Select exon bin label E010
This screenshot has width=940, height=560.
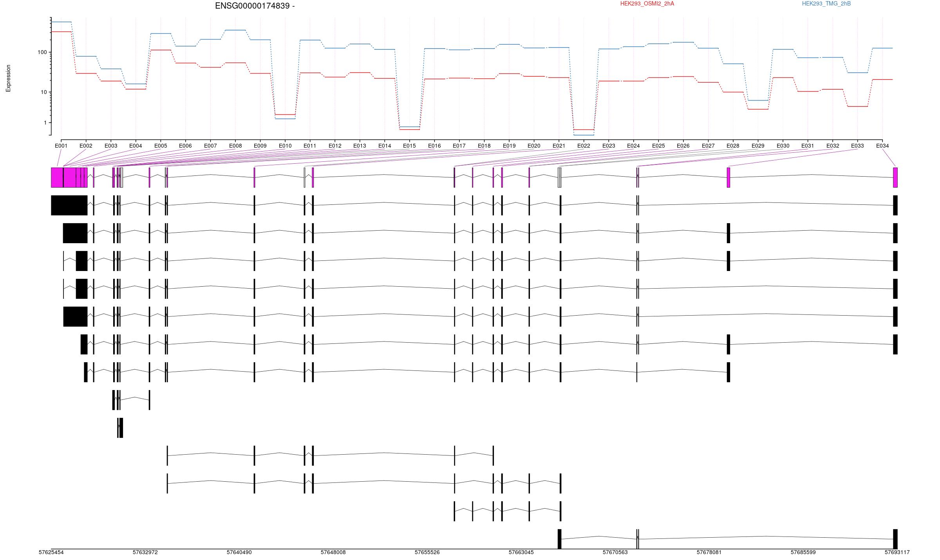point(285,146)
